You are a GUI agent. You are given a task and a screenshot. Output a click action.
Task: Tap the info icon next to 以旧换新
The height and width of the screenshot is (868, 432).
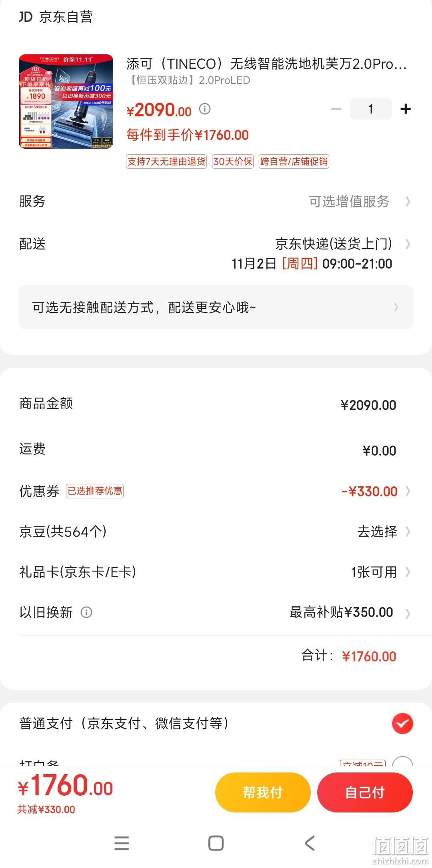pos(86,612)
